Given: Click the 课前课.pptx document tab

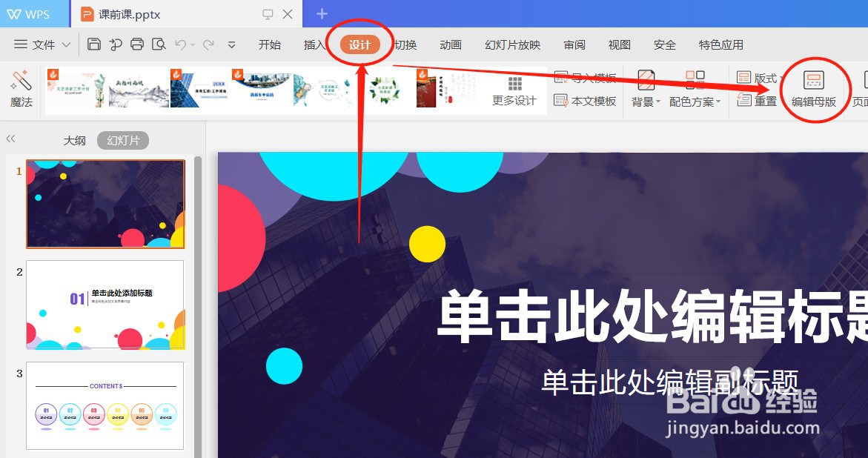Looking at the screenshot, I should pyautogui.click(x=187, y=14).
